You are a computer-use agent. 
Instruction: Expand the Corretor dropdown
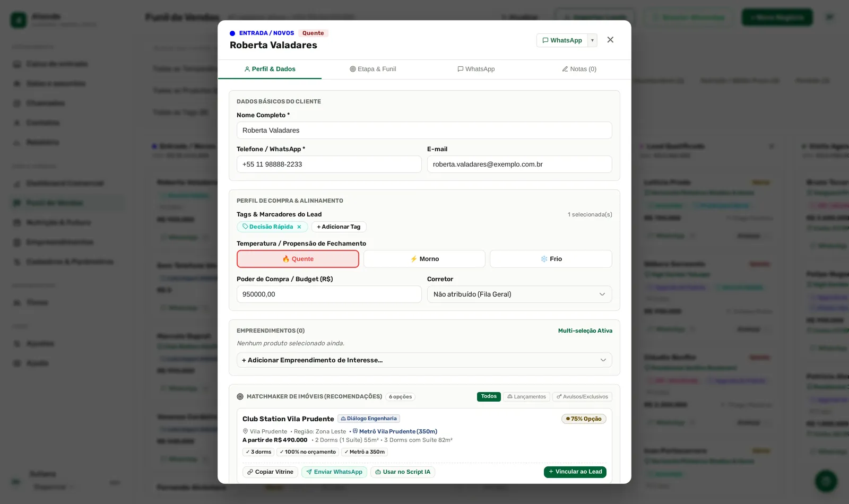coord(519,294)
